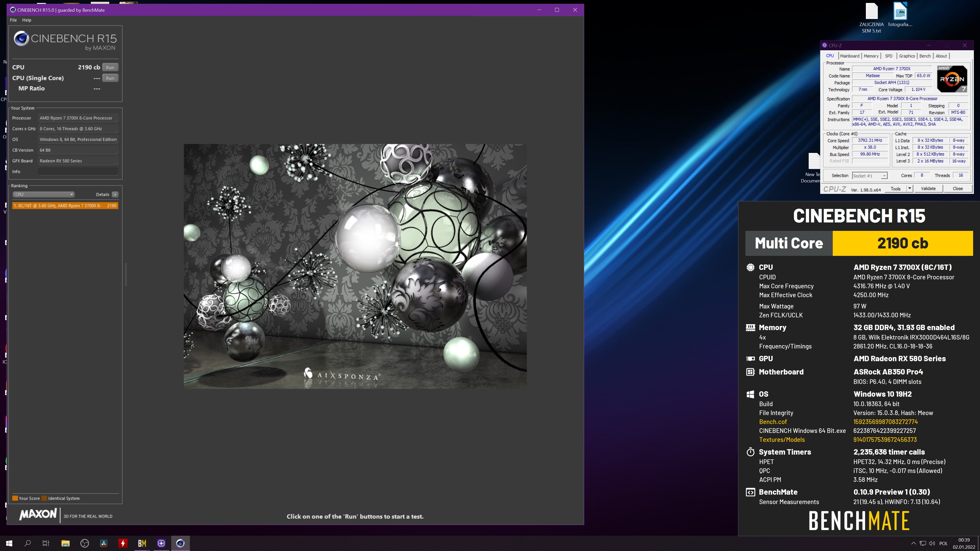Open the Windows Start menu

click(x=9, y=543)
